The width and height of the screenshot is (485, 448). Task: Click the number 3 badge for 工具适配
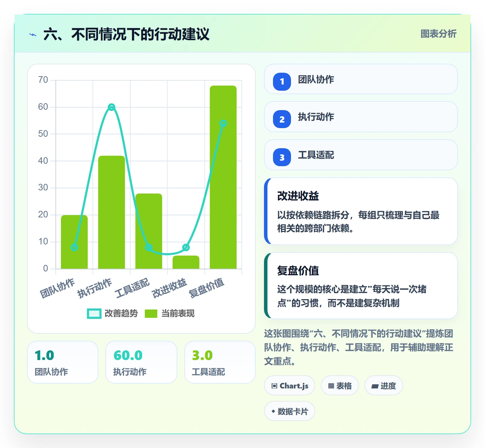(x=282, y=157)
